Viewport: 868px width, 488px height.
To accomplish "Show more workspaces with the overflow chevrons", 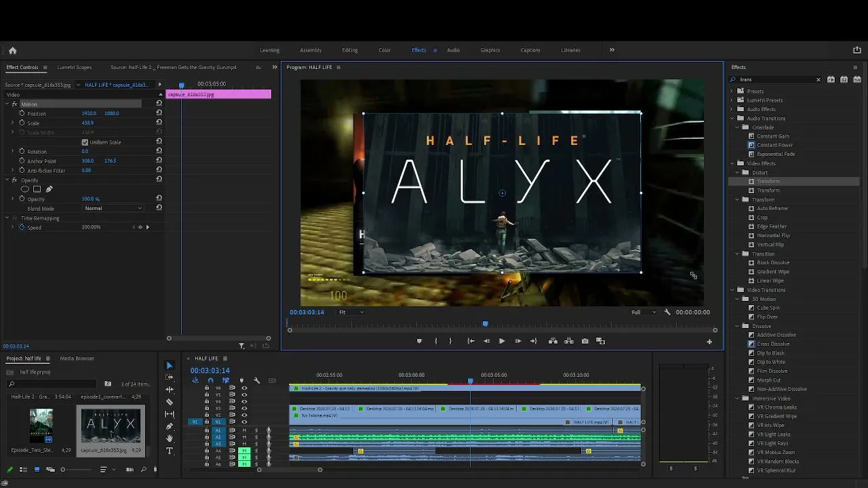I will tap(612, 49).
